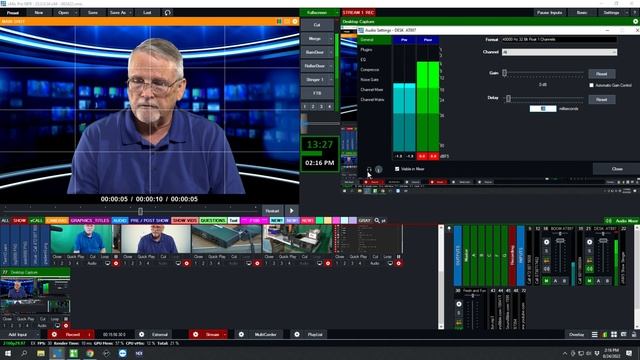Toggle bus B on the DESK AT897 strip

[607, 281]
